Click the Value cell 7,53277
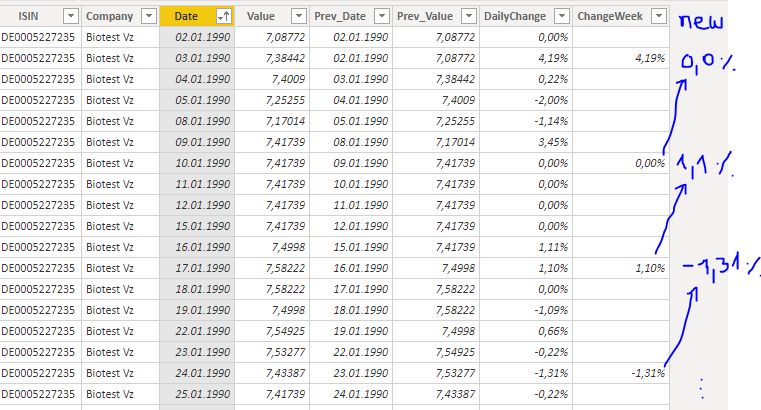 [x=272, y=352]
